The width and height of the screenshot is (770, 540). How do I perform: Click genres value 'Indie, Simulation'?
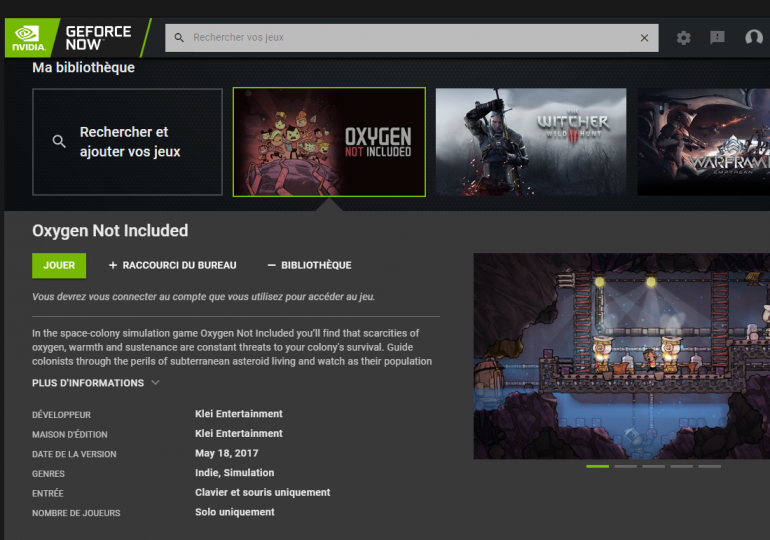(x=234, y=473)
